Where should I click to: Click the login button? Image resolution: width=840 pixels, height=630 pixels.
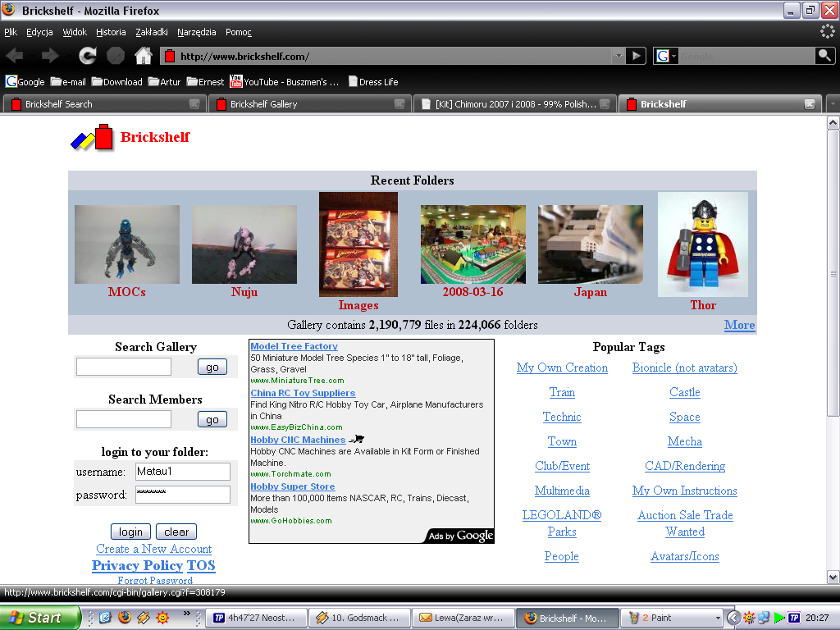(x=130, y=532)
